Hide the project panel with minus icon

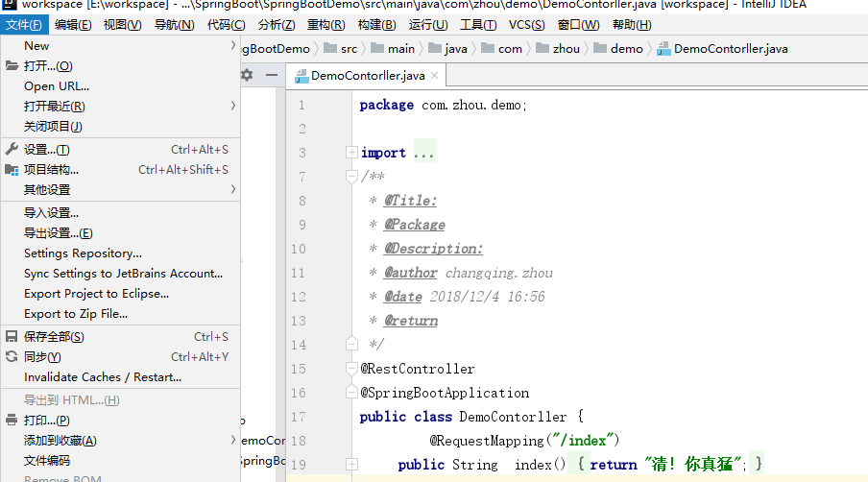tap(271, 75)
